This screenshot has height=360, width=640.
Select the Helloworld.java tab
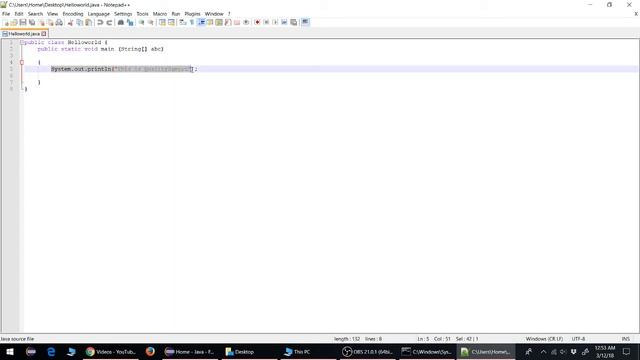pyautogui.click(x=23, y=34)
